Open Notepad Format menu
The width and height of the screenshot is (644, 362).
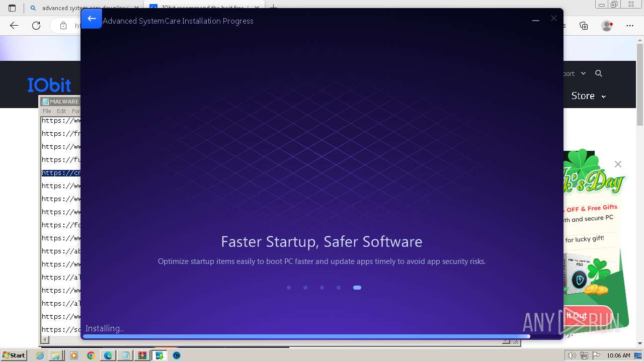[75, 111]
